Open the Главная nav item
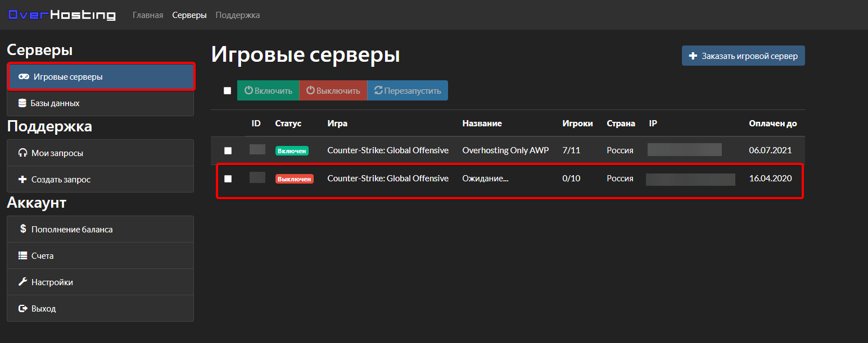Screen dimensions: 868x343 pos(148,15)
